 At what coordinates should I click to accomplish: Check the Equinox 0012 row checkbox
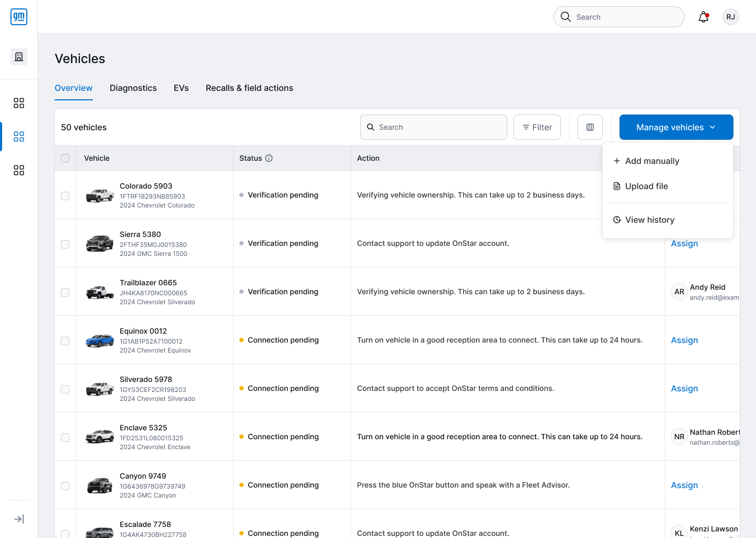pyautogui.click(x=65, y=341)
